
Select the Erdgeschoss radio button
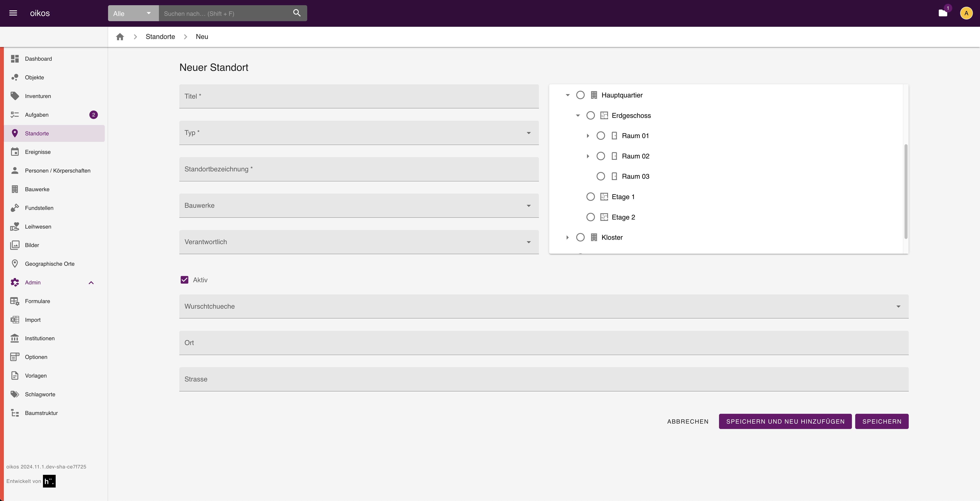pos(590,115)
